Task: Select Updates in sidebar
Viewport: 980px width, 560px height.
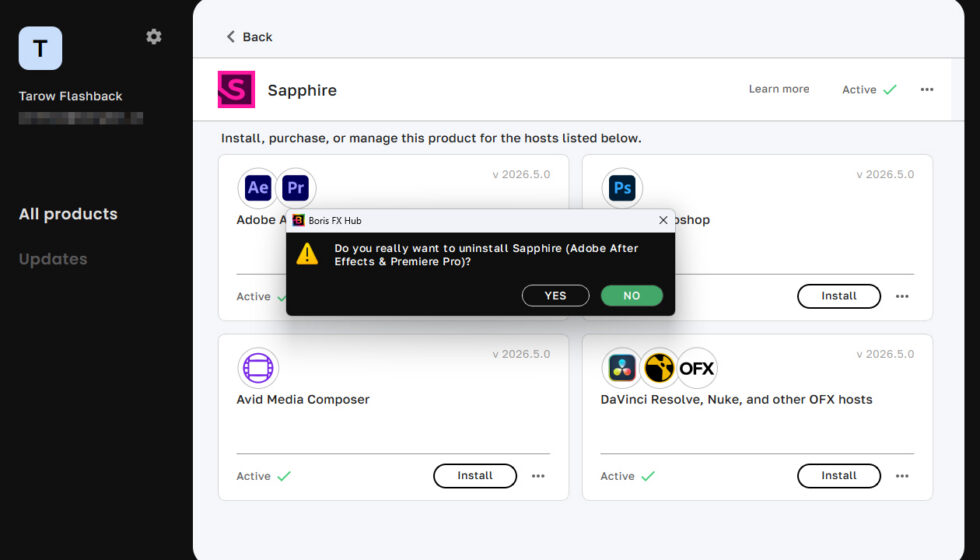Action: (x=53, y=259)
